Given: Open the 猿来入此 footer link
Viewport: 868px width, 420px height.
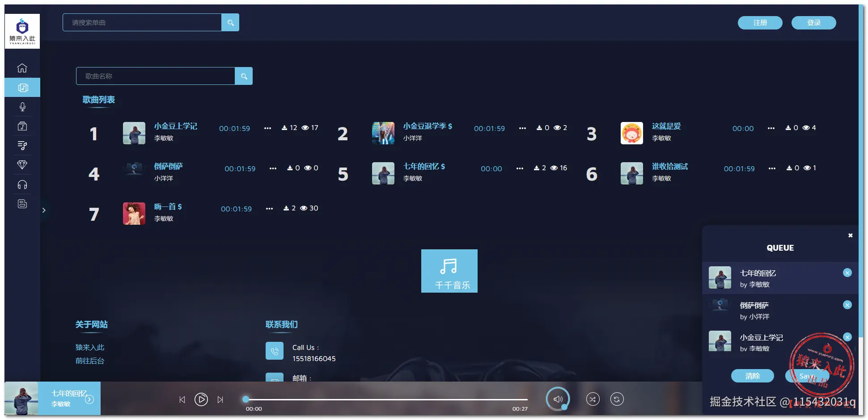Looking at the screenshot, I should pyautogui.click(x=90, y=347).
